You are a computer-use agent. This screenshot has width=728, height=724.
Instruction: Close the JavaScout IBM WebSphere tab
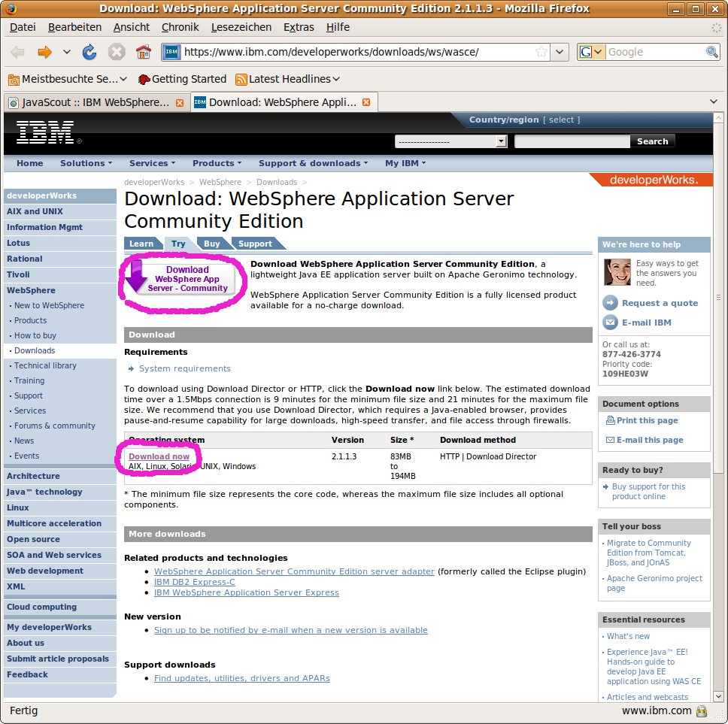pos(179,102)
